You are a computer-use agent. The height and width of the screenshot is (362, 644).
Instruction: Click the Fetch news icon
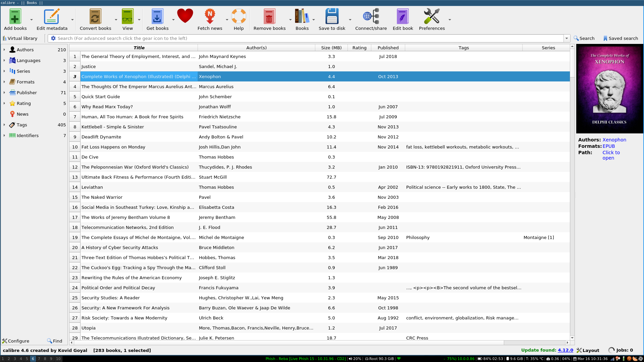click(x=210, y=17)
